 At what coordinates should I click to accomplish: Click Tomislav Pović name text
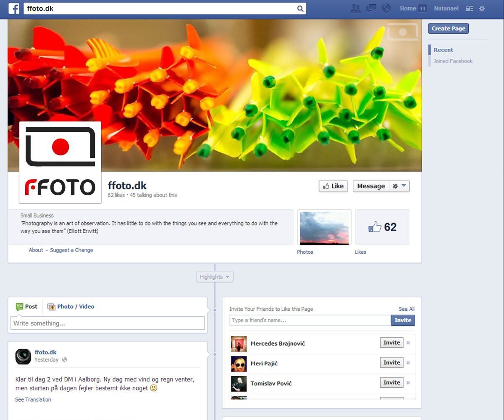[x=271, y=383]
